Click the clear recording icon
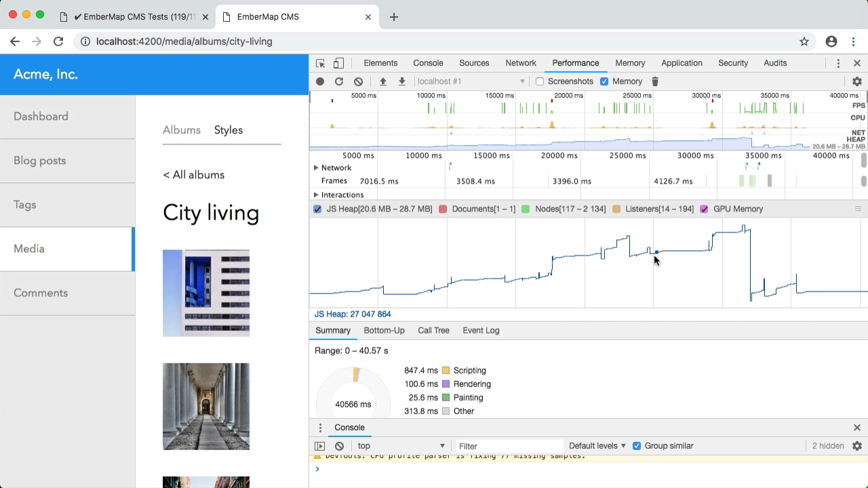This screenshot has height=488, width=868. (358, 81)
